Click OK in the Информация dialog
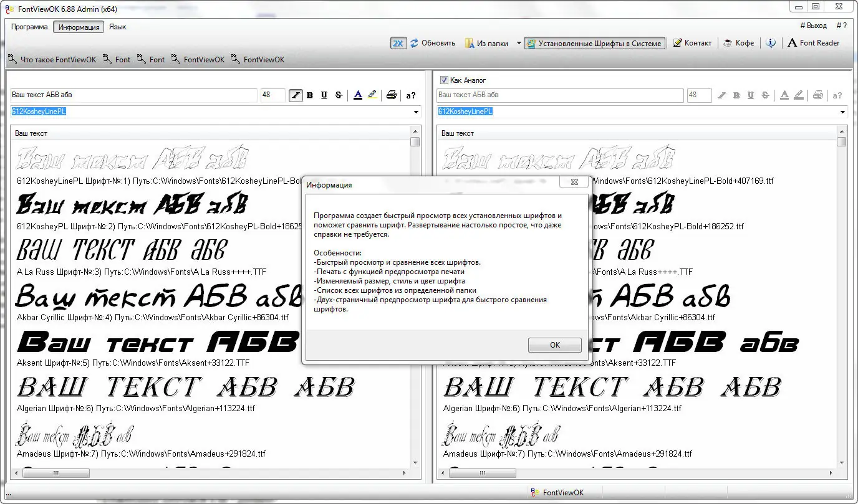The height and width of the screenshot is (504, 858). (555, 345)
